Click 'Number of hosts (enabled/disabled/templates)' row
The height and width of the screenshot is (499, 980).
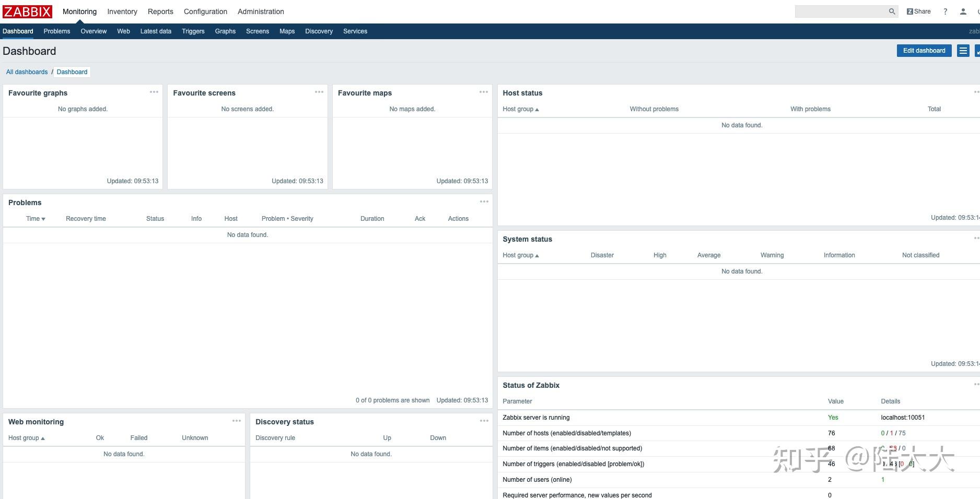pos(739,433)
